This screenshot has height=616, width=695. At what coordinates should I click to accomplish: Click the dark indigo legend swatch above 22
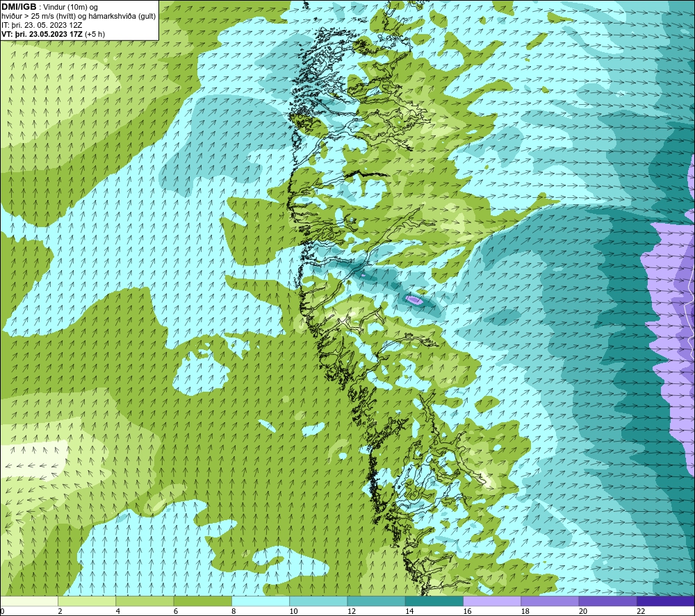[665, 601]
